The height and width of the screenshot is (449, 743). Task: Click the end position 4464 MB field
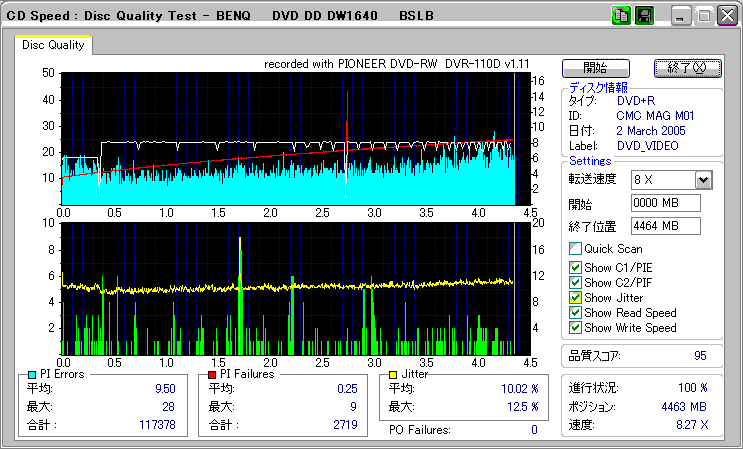tap(666, 225)
